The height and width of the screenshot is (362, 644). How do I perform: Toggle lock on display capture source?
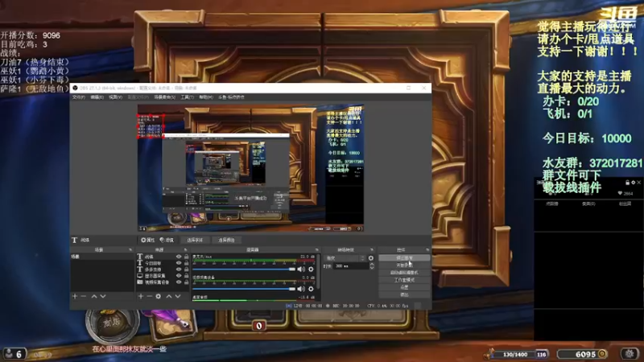point(187,276)
